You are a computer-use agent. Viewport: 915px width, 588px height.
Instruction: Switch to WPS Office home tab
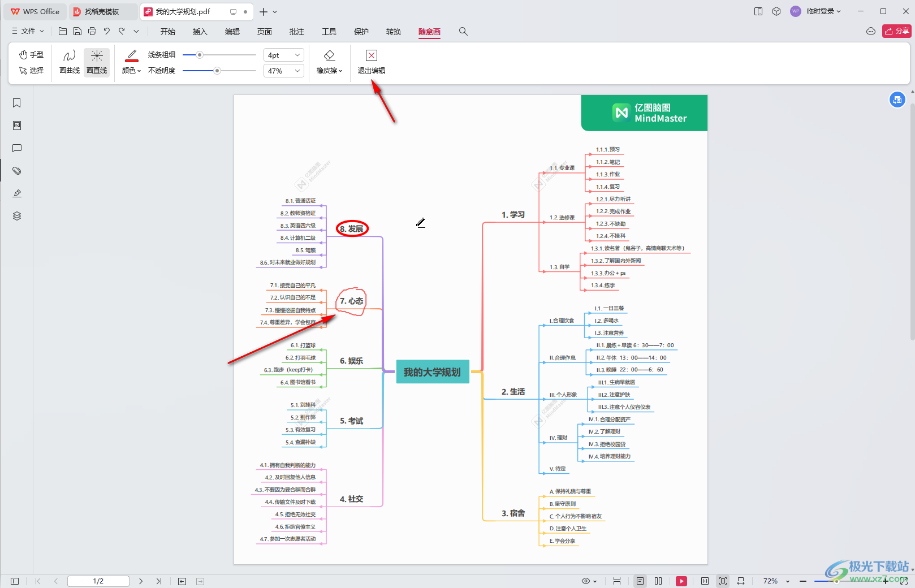point(35,11)
